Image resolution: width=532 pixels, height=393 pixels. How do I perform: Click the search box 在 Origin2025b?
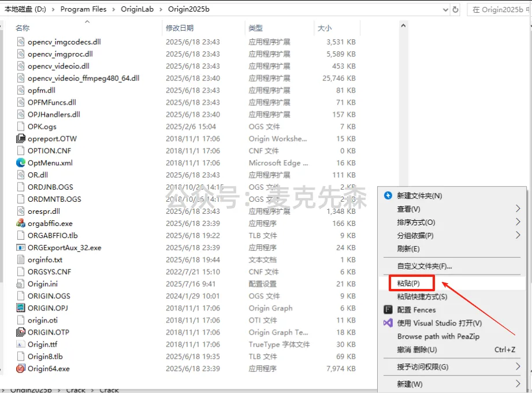coord(500,9)
